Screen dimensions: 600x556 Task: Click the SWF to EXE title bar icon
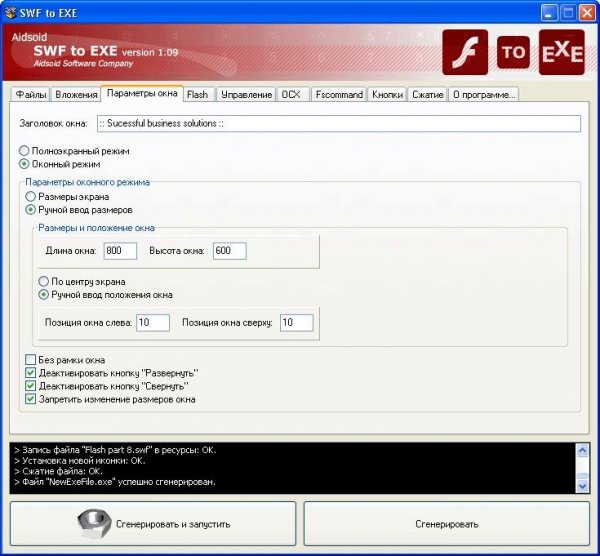tap(10, 13)
